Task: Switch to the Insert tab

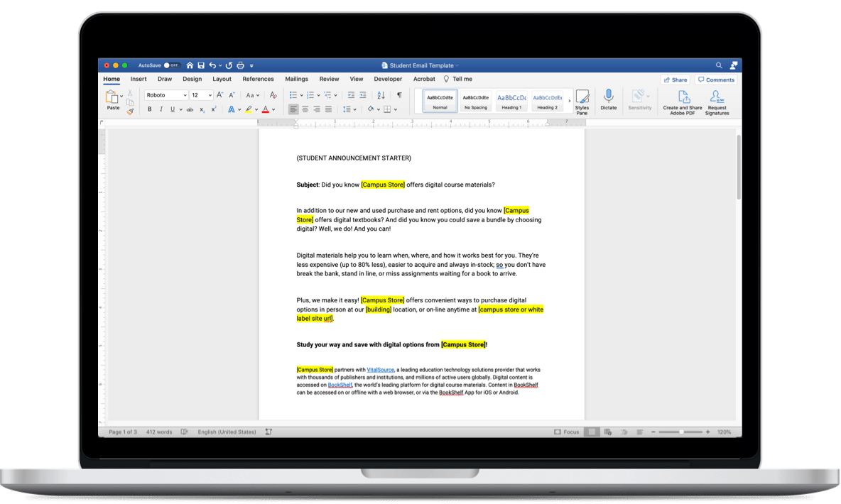Action: [139, 79]
